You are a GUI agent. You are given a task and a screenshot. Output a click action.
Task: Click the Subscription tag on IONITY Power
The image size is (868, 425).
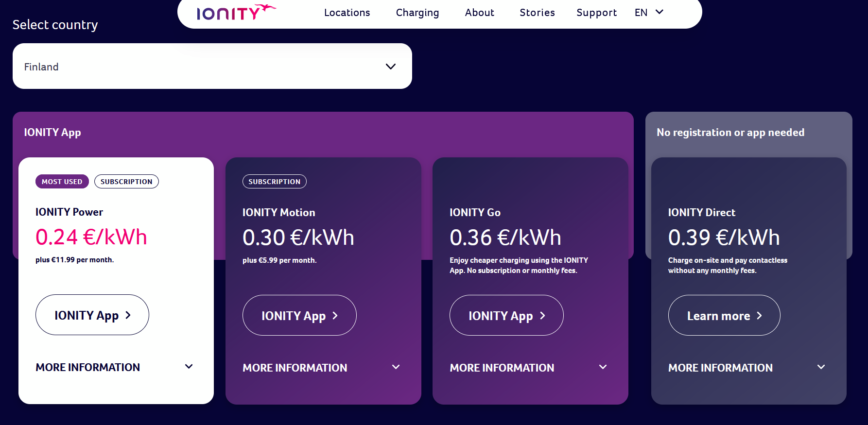[126, 182]
